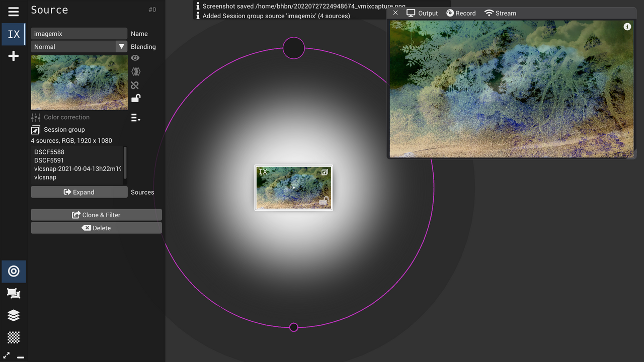This screenshot has height=362, width=644.
Task: Open output info icon in preview
Action: [627, 27]
